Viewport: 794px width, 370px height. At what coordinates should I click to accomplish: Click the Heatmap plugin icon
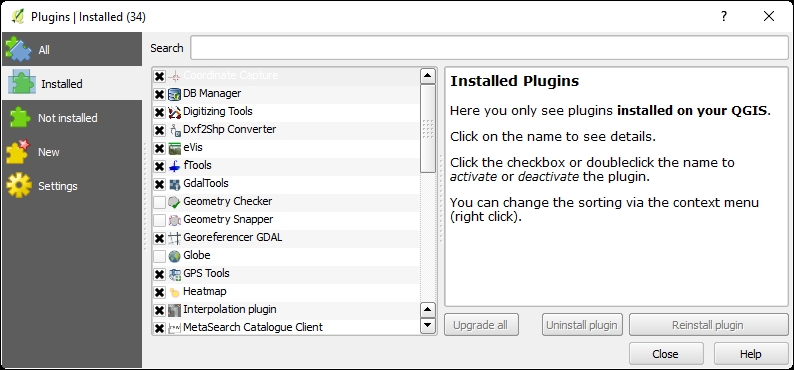click(x=175, y=292)
